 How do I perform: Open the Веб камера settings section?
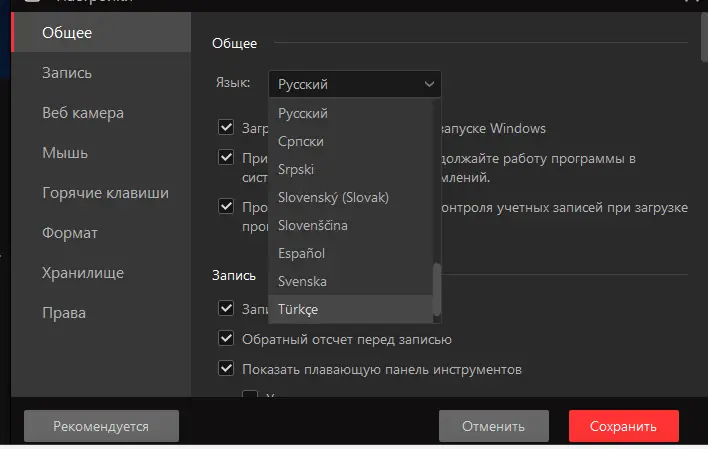(83, 113)
